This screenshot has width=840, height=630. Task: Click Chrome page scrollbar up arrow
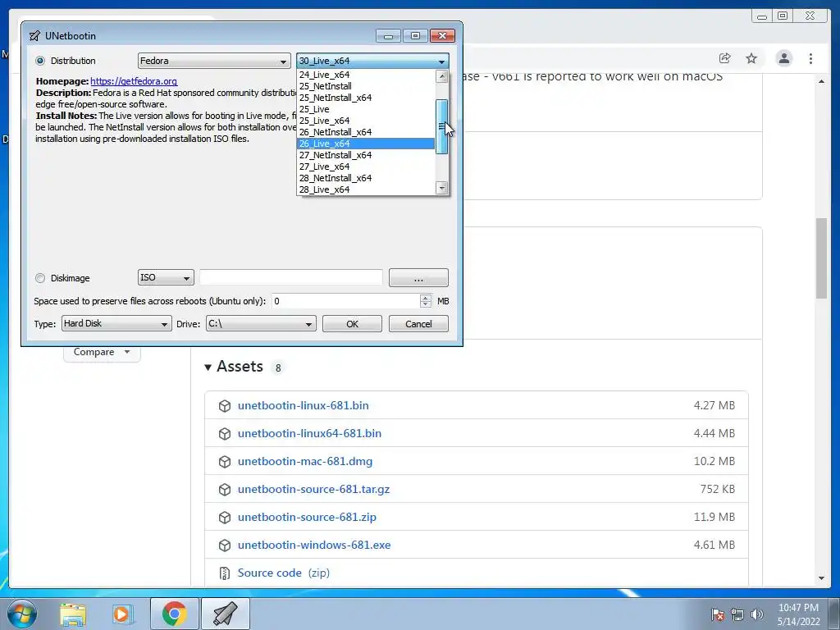822,81
